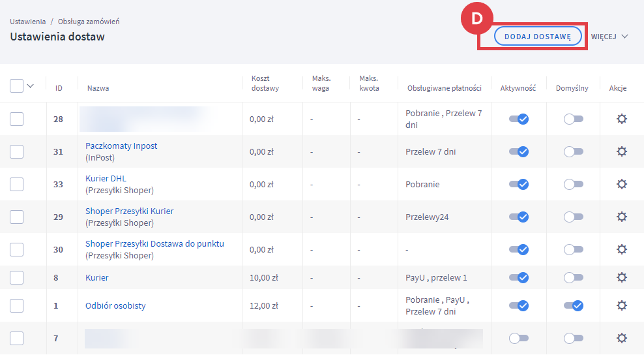
Task: Select the Przelewy24 payment cell
Action: [427, 217]
